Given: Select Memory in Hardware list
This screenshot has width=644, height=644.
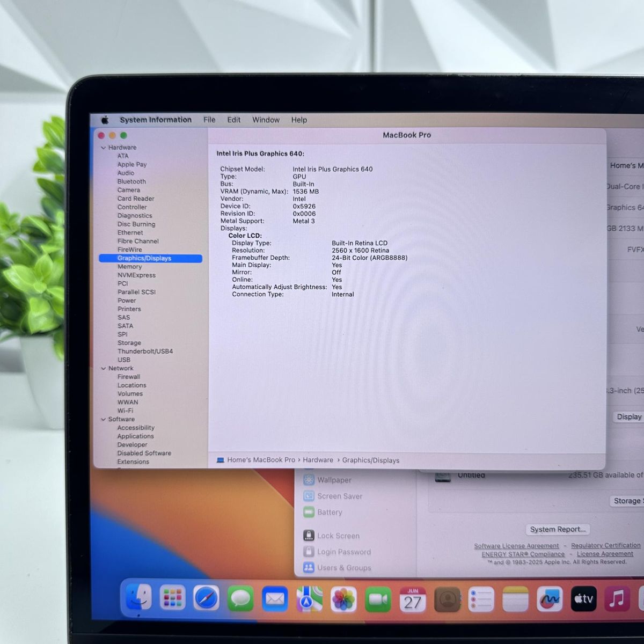Looking at the screenshot, I should pyautogui.click(x=130, y=267).
